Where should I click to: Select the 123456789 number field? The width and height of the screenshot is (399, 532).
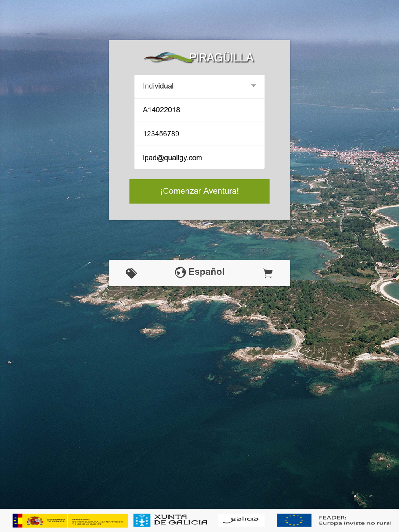click(x=199, y=134)
